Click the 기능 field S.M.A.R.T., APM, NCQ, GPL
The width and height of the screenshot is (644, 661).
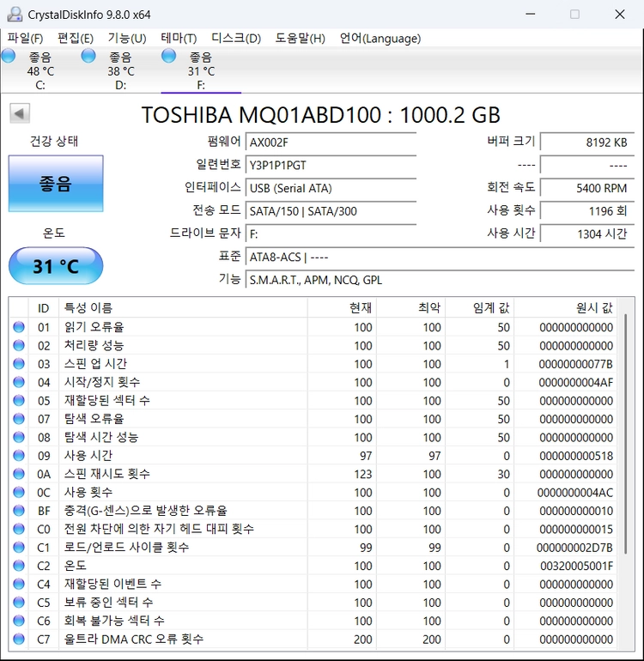[440, 280]
